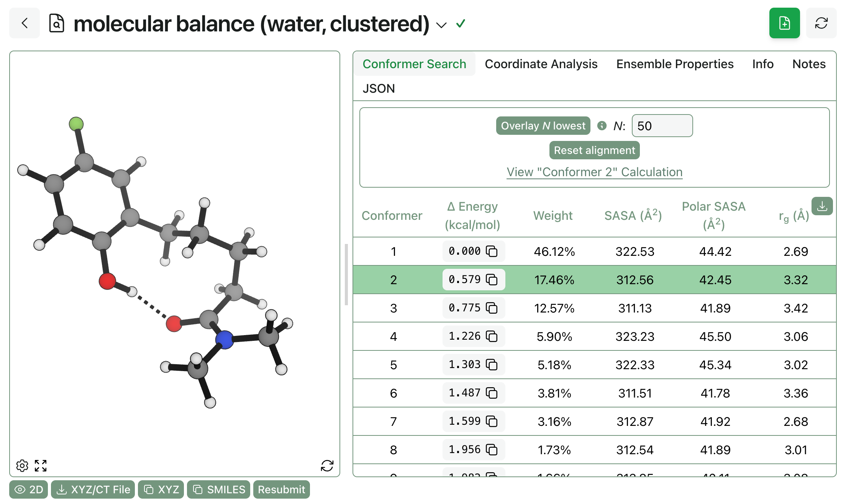Select conformer 3 row
Viewport: 846px width, 504px height.
point(393,308)
